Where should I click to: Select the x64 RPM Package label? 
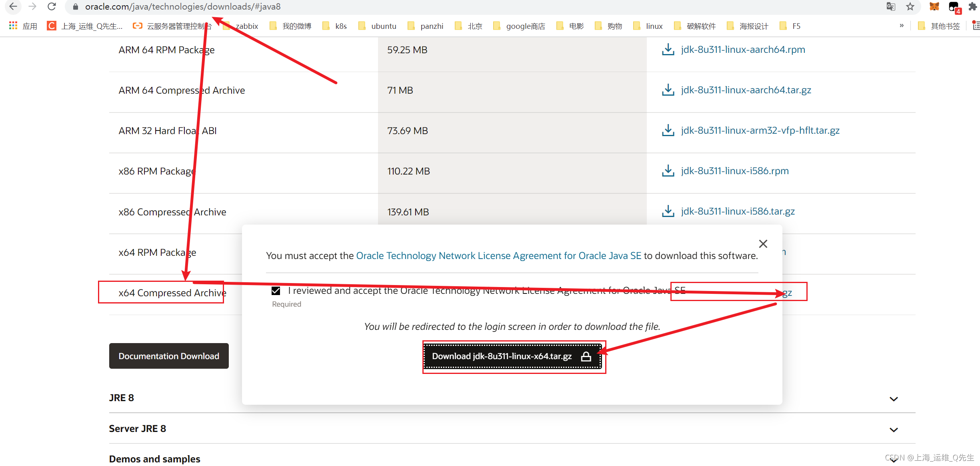(157, 253)
